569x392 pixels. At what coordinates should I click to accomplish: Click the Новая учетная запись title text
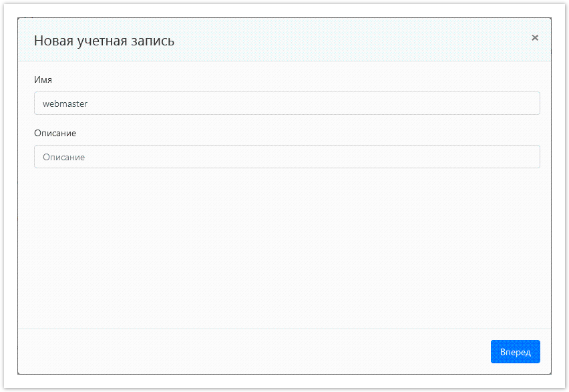[104, 41]
